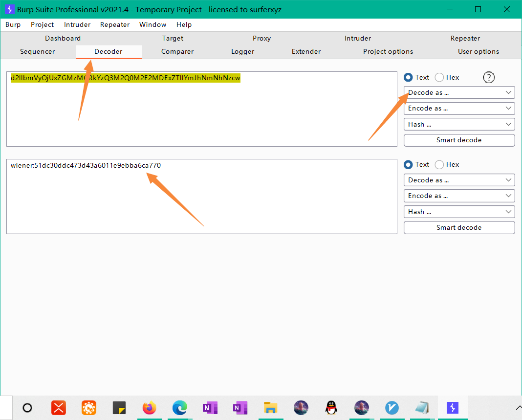Expand lower 'Encode as ...' dropdown
The image size is (522, 420).
click(459, 196)
